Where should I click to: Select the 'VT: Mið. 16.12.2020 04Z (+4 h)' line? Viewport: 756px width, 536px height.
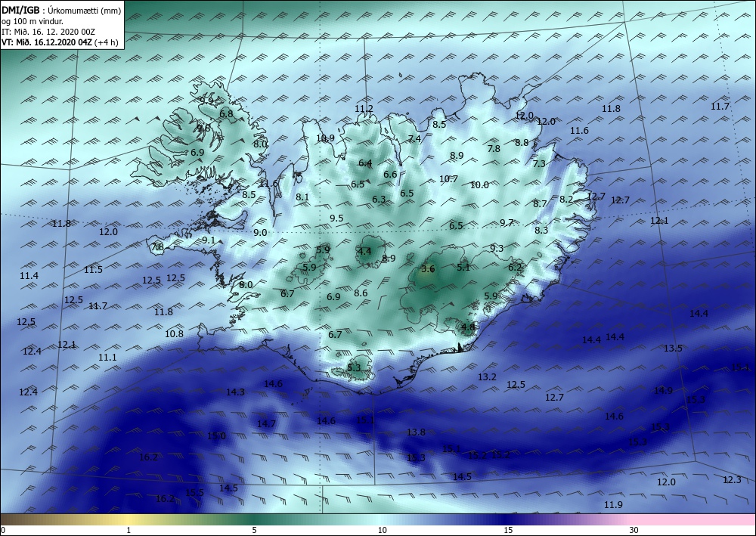pos(61,42)
